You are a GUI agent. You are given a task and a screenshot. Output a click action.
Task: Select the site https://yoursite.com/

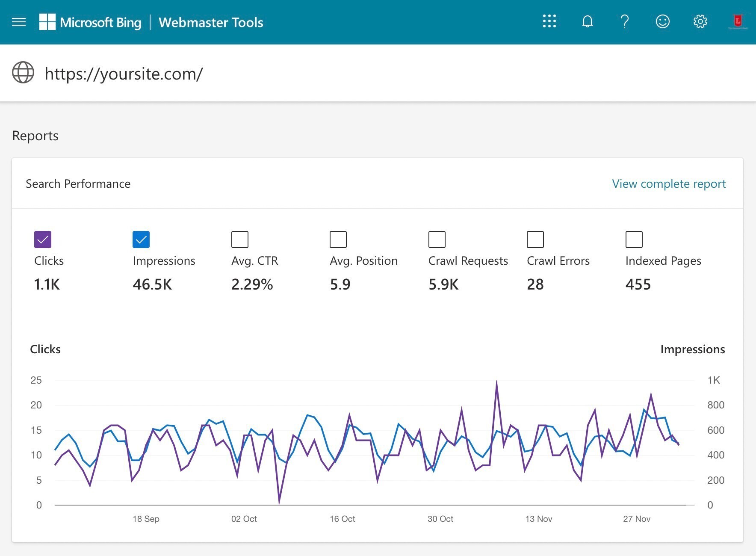tap(124, 74)
